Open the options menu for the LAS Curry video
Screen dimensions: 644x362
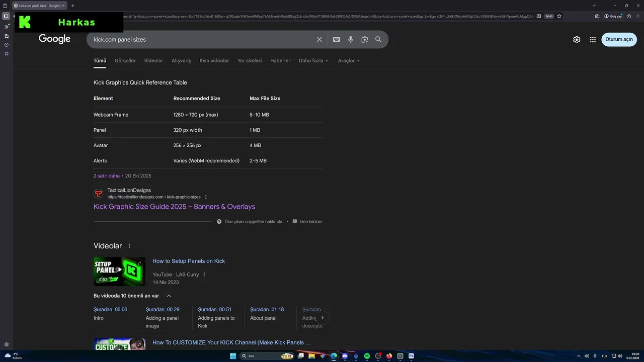[204, 275]
